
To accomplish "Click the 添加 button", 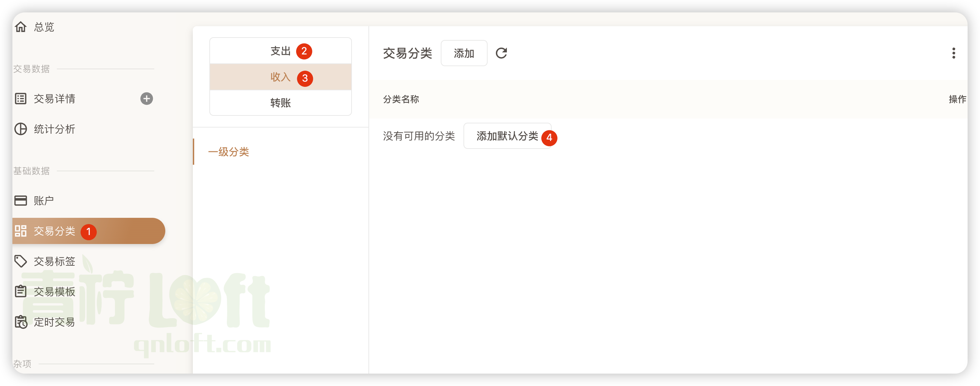I will pos(464,53).
